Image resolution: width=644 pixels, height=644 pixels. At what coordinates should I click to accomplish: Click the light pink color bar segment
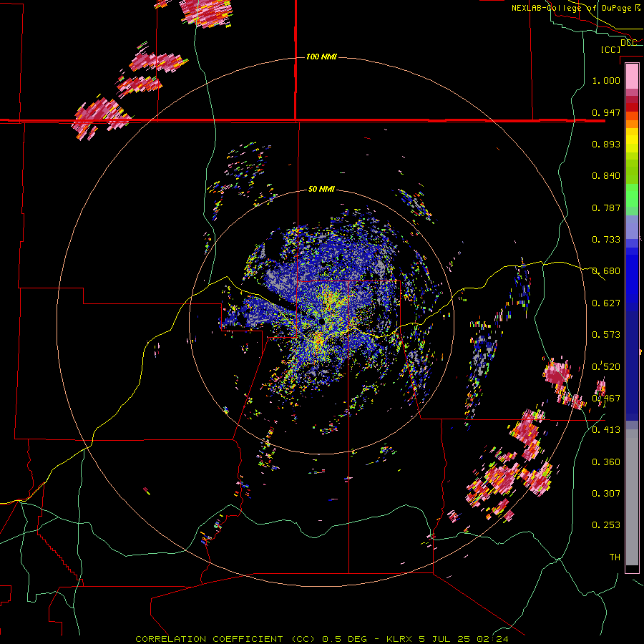tap(632, 76)
